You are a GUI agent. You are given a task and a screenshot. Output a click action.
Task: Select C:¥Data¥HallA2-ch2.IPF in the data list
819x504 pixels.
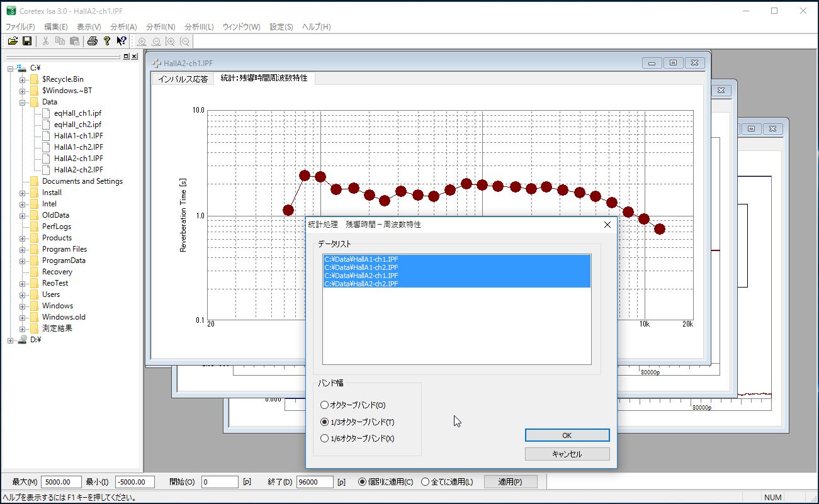point(456,284)
